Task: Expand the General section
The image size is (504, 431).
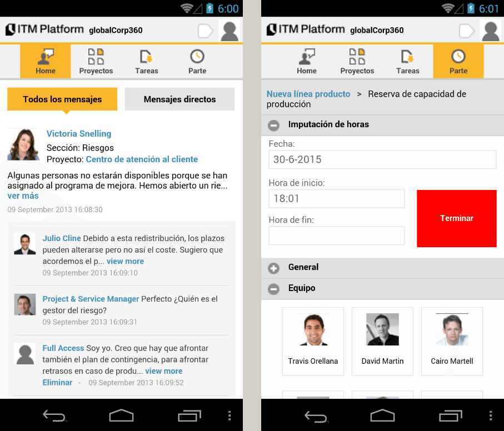Action: [x=273, y=268]
